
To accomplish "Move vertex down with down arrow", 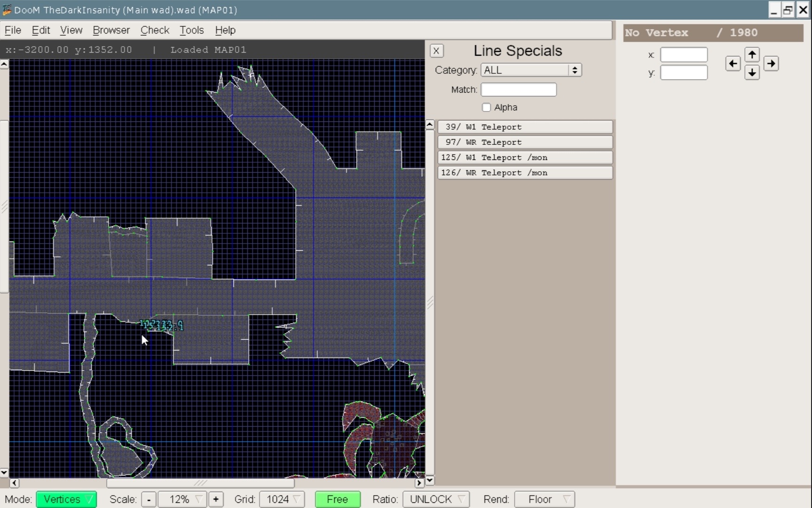I will coord(752,72).
